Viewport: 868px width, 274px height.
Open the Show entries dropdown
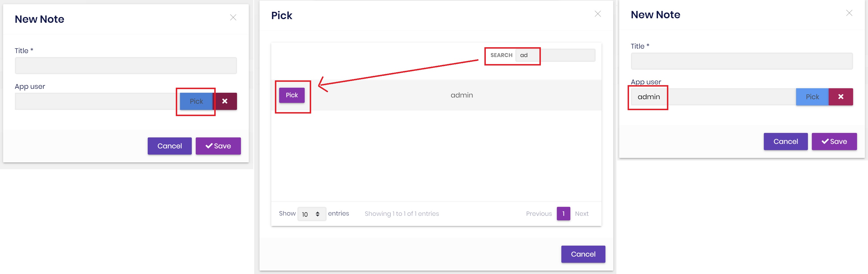click(x=311, y=214)
